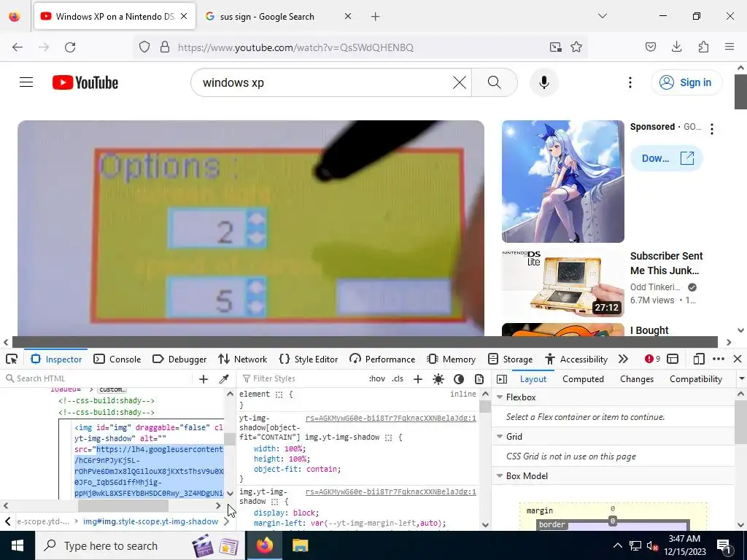Screen dimensions: 747x560
Task: Open stylesheet link for img.yt-img-shadow rule
Action: 391,492
